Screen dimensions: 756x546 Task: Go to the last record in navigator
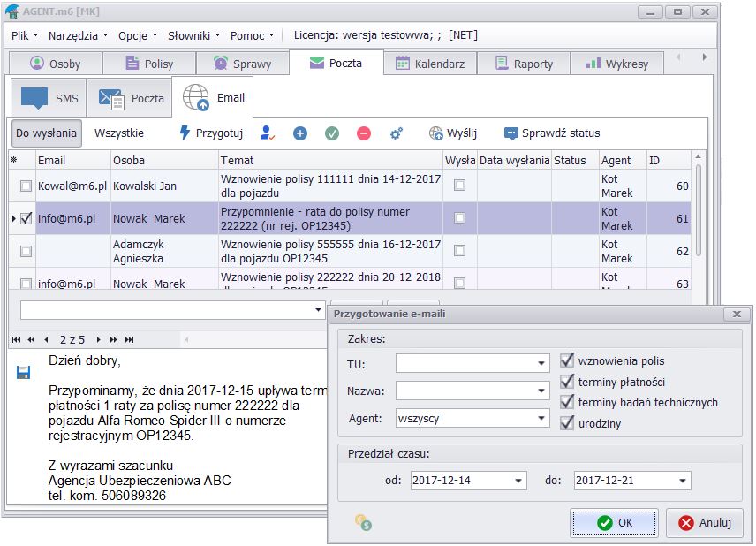(129, 339)
